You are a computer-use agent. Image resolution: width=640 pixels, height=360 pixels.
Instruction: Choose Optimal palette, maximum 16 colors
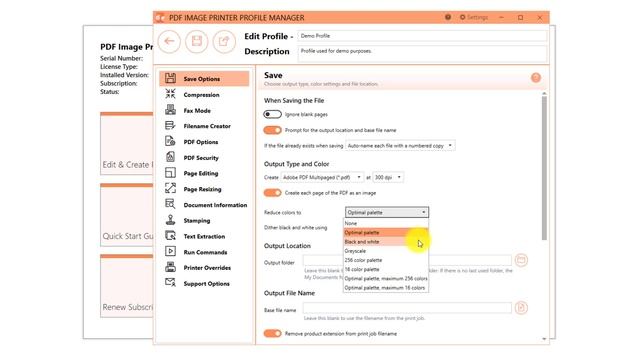[386, 288]
